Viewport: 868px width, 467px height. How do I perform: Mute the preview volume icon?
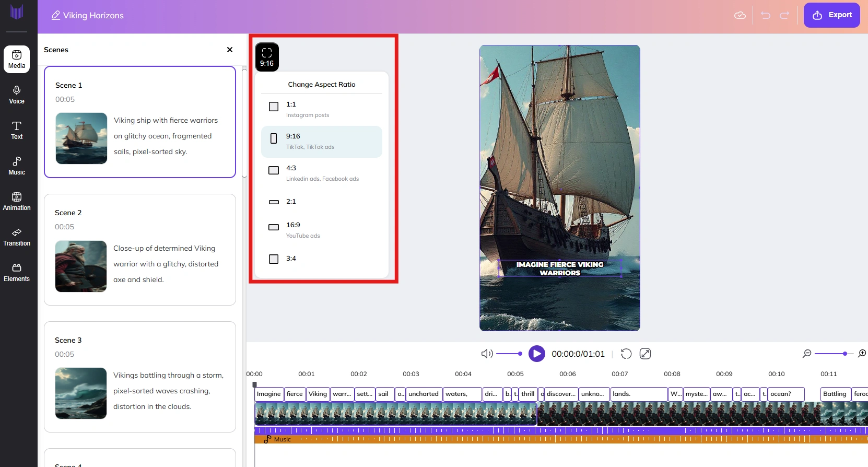[487, 354]
